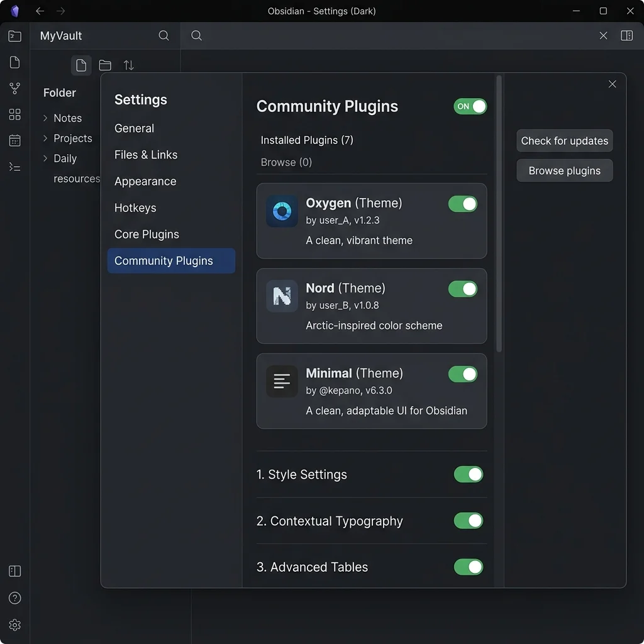The height and width of the screenshot is (644, 644).
Task: Create new folder in file explorer toolbar
Action: [x=105, y=65]
